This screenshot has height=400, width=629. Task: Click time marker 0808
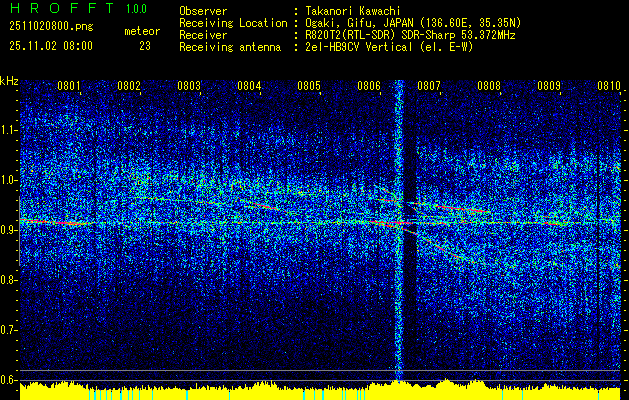pos(489,86)
